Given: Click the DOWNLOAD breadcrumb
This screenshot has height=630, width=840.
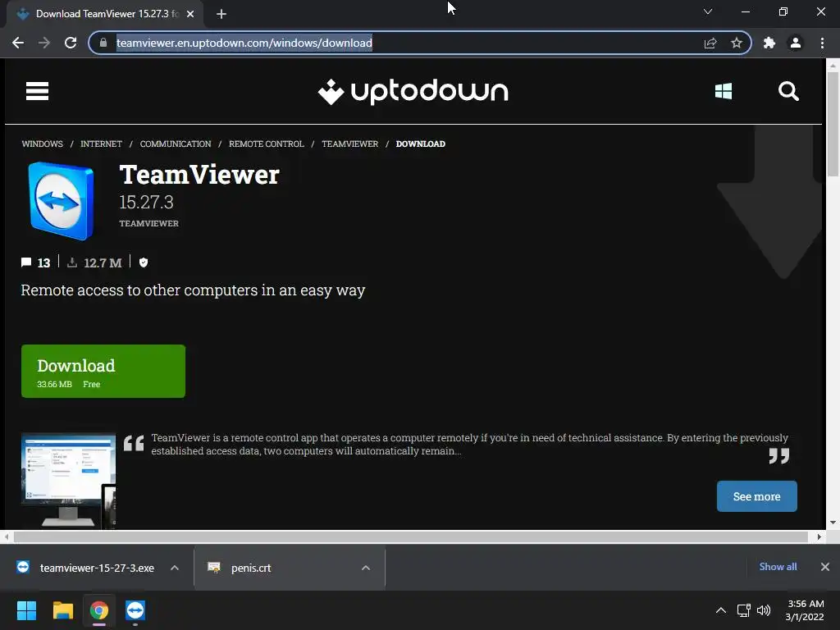Looking at the screenshot, I should [x=421, y=144].
